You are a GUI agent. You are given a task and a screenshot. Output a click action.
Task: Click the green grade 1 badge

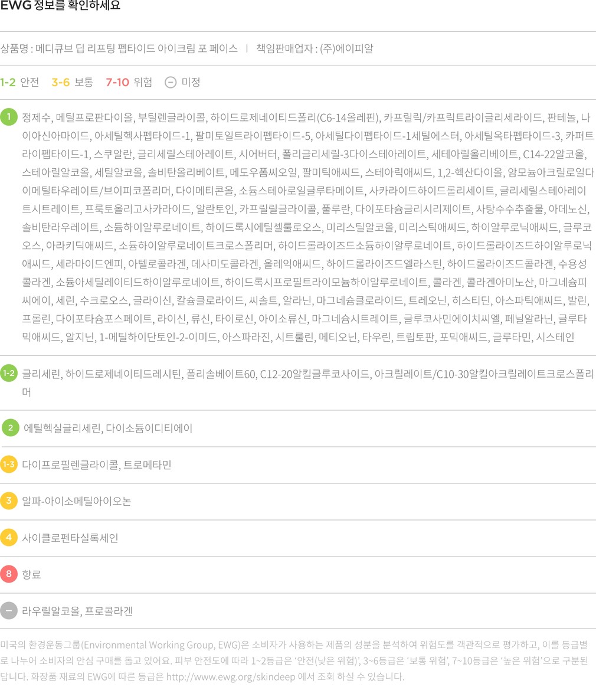(9, 117)
